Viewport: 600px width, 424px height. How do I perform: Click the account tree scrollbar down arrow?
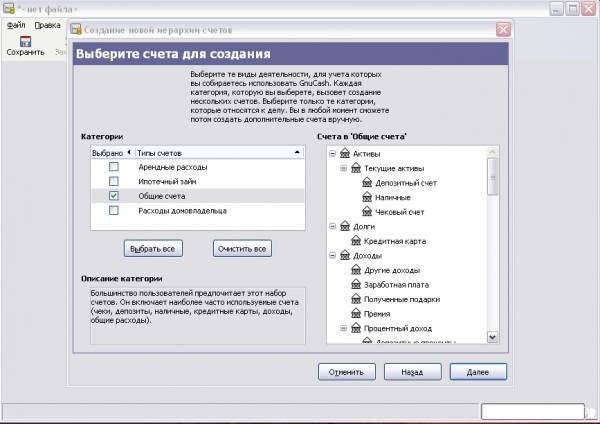[x=492, y=337]
